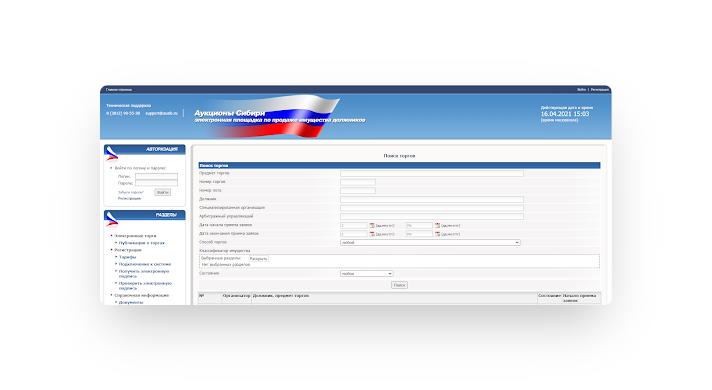Screen dimensions: 712x390
Task: Focus the 'Специализированная организация' input field
Action: (x=432, y=208)
